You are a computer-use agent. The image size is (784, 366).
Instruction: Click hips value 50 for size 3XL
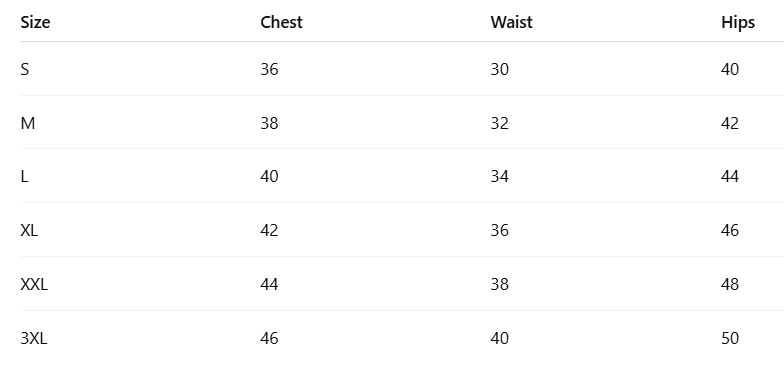coord(730,338)
